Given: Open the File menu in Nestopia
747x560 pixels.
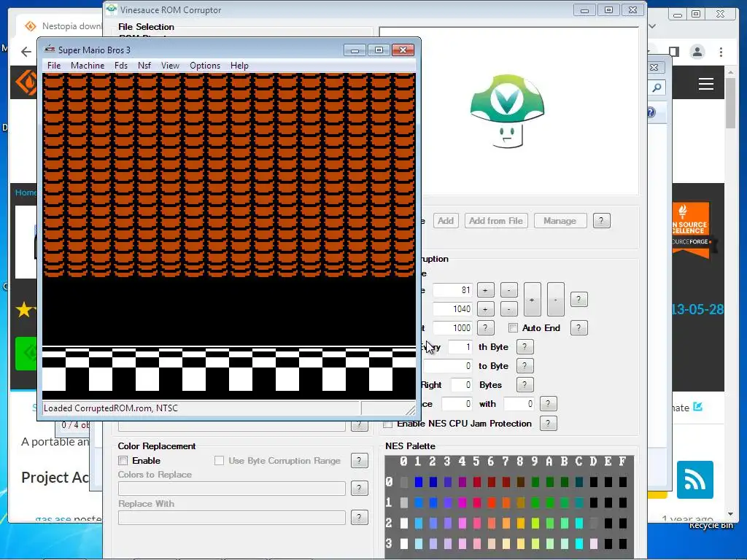Looking at the screenshot, I should [x=54, y=65].
